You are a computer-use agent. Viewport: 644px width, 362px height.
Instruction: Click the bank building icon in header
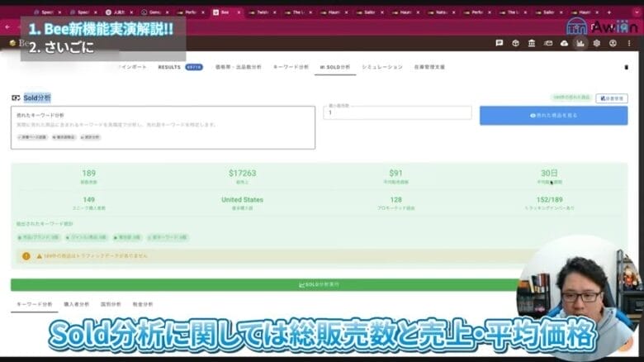click(533, 43)
